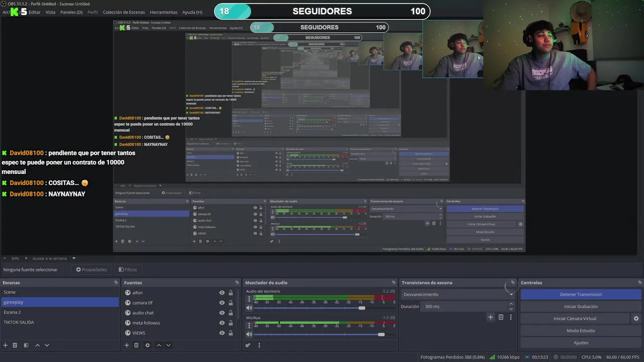644x362 pixels.
Task: Move source up in Fuentes toolbar
Action: [x=158, y=345]
